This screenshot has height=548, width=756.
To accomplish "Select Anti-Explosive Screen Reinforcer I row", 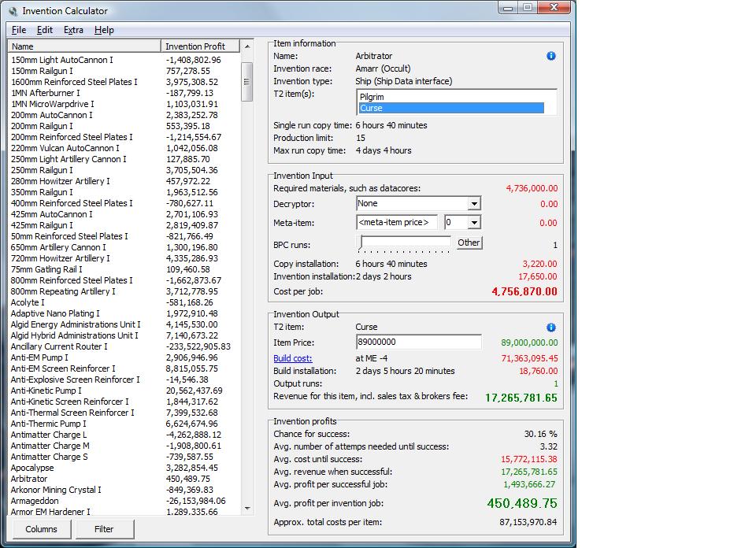I will (124, 380).
